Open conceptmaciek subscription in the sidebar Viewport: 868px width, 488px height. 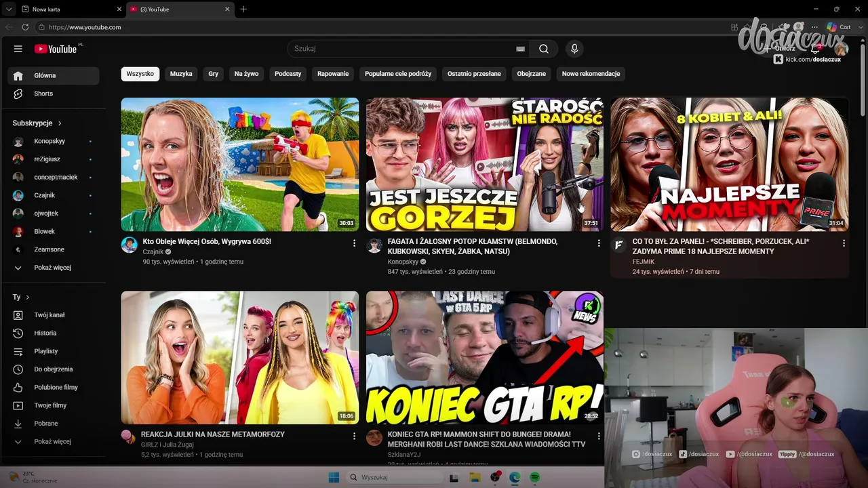coord(53,178)
